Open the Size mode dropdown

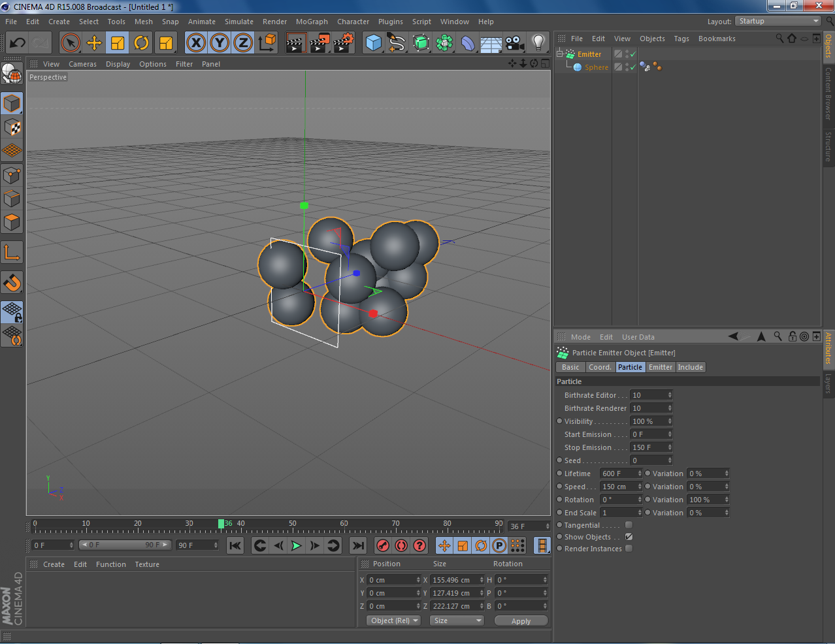click(457, 620)
